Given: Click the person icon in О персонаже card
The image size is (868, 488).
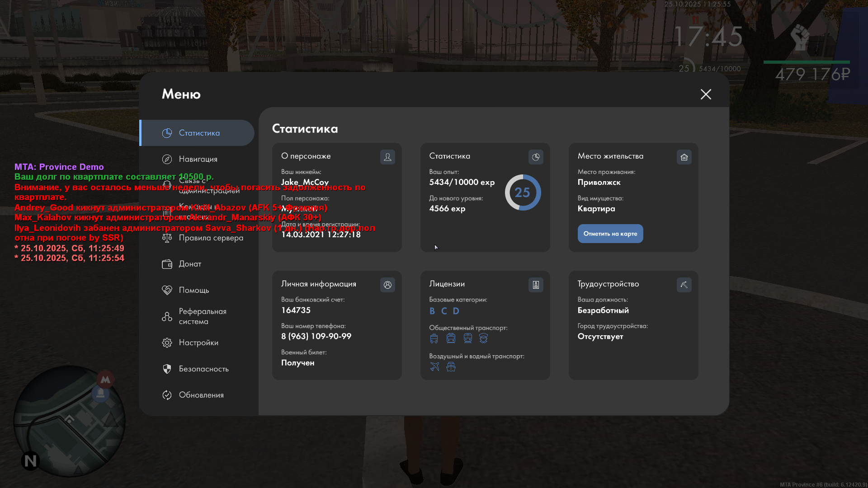Looking at the screenshot, I should (x=387, y=157).
